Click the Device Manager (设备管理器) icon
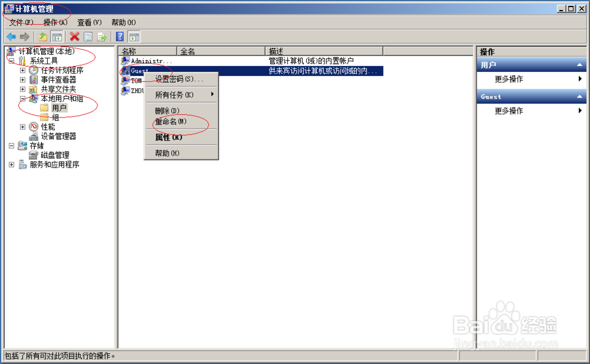The height and width of the screenshot is (364, 590). pos(34,136)
